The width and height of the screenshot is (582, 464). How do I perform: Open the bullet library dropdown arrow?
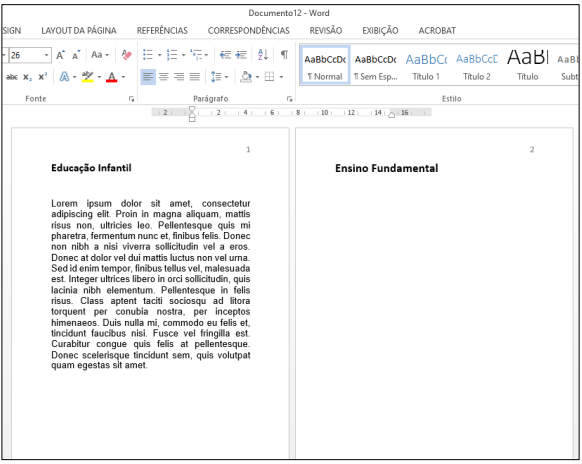(160, 56)
